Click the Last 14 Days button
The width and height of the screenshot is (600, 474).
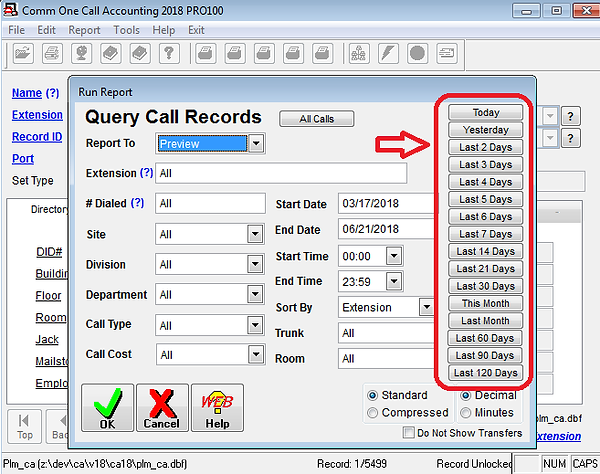pyautogui.click(x=486, y=251)
